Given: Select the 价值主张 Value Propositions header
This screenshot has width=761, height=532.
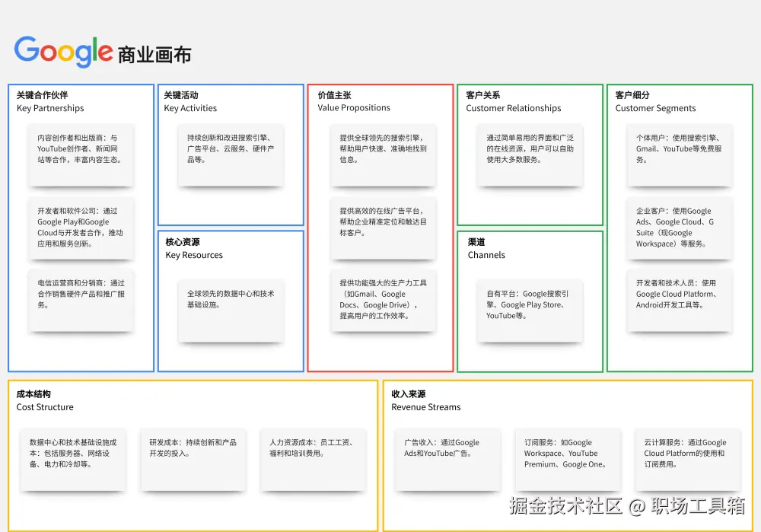Looking at the screenshot, I should [355, 101].
